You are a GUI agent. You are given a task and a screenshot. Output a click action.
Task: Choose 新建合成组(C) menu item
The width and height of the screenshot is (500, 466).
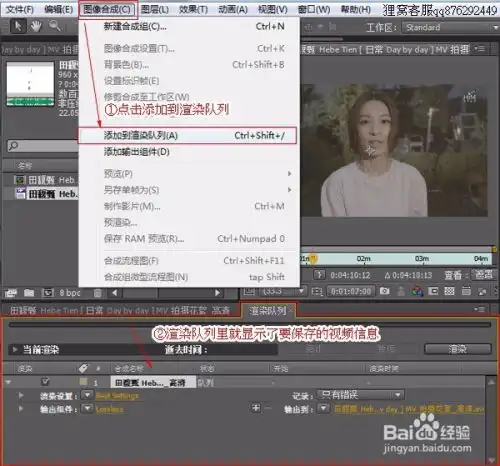pos(189,26)
